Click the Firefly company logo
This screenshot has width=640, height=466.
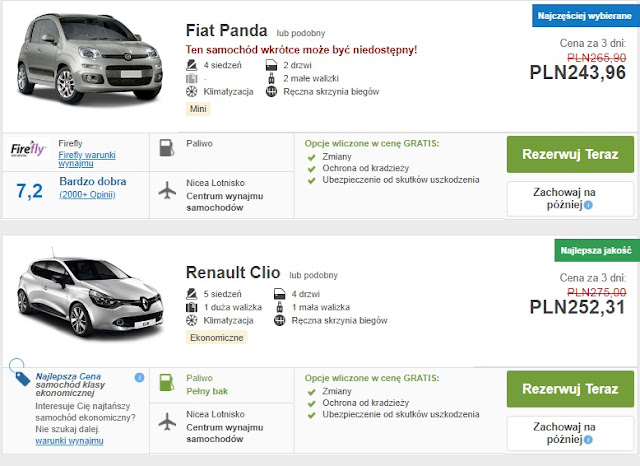(x=29, y=151)
